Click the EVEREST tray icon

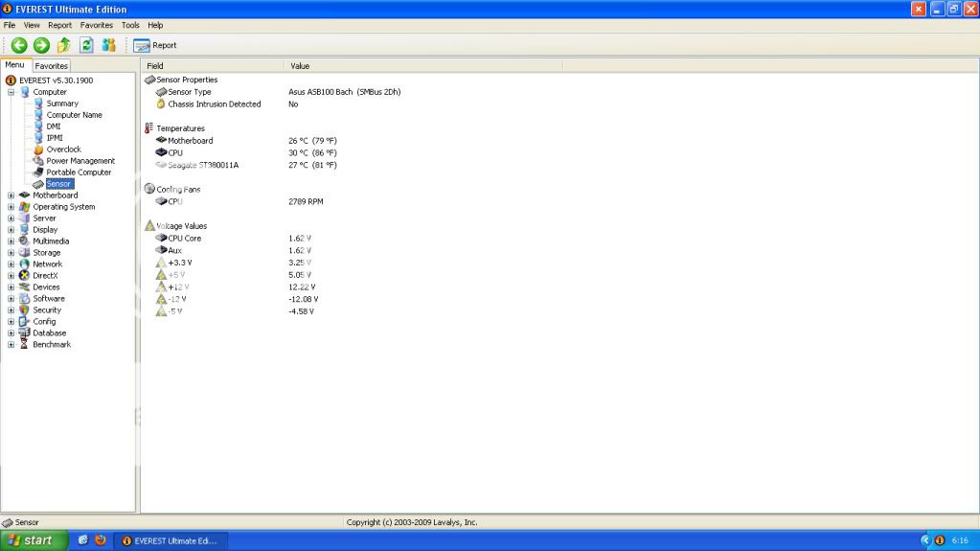point(940,540)
